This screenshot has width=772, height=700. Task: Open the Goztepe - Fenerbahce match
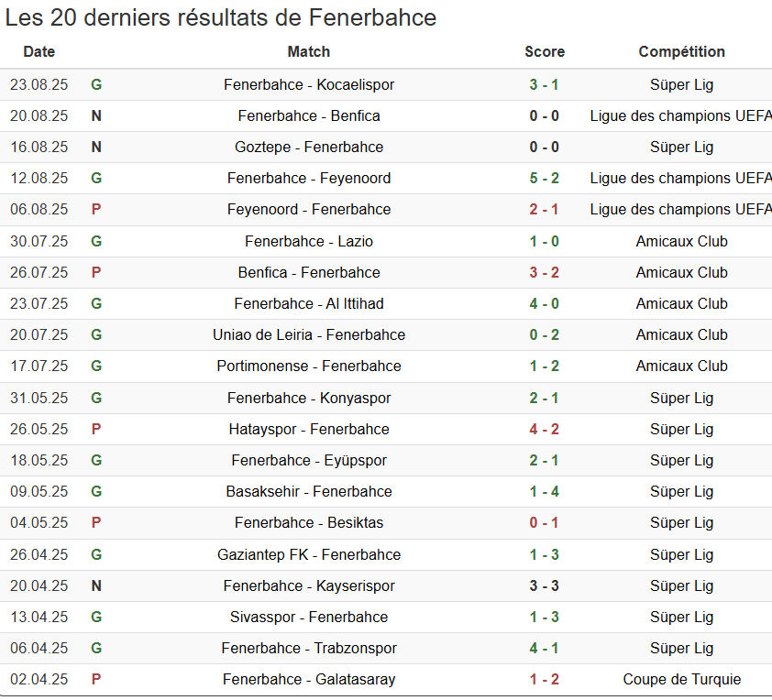tap(309, 148)
